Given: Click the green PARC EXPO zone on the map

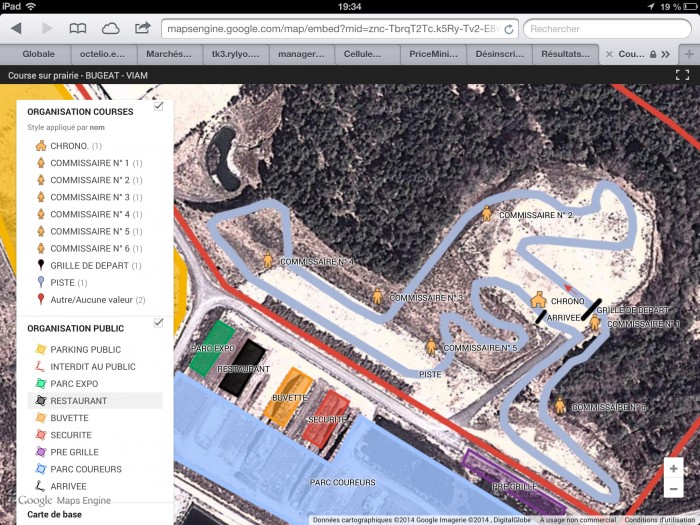Looking at the screenshot, I should click(212, 349).
